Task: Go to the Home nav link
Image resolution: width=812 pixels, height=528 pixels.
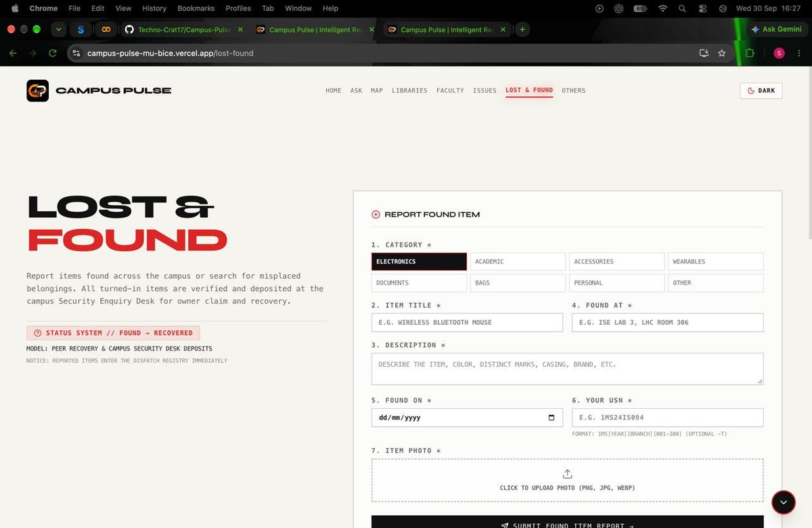Action: pyautogui.click(x=334, y=91)
